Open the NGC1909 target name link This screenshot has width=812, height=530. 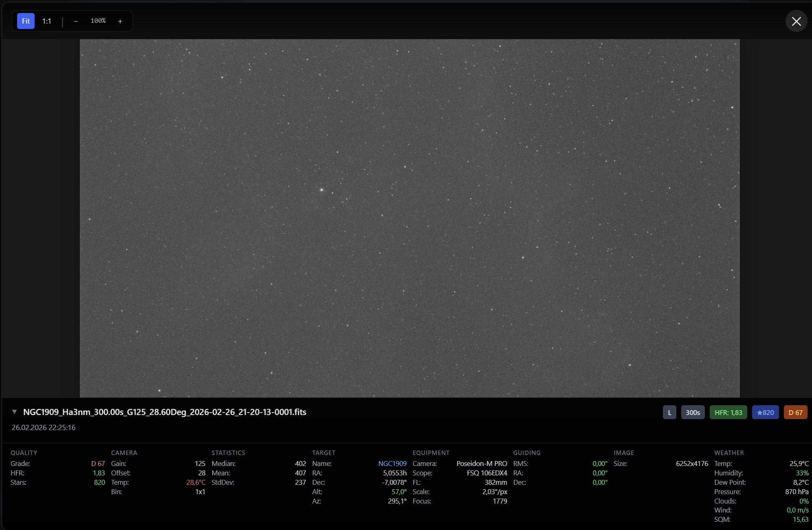pos(392,464)
